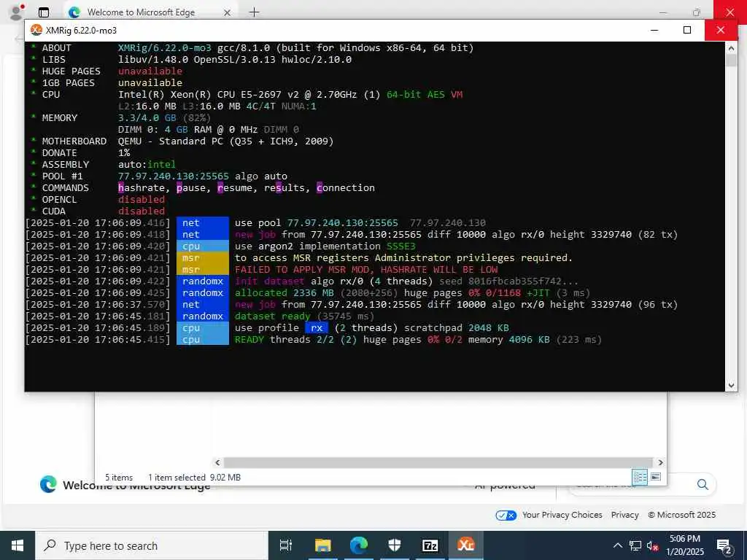Click FAILED TO APPLY MSR MOD warning line

(x=366, y=270)
